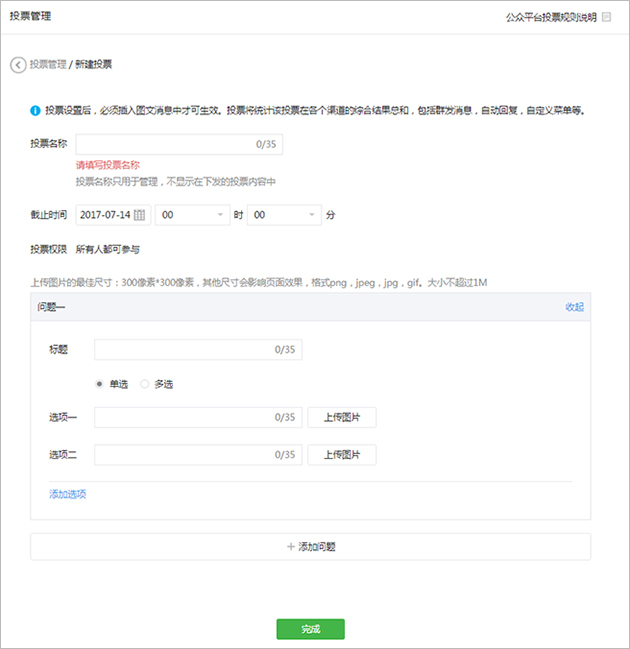This screenshot has height=649, width=630.
Task: Click the back arrow circle icon
Action: (x=18, y=65)
